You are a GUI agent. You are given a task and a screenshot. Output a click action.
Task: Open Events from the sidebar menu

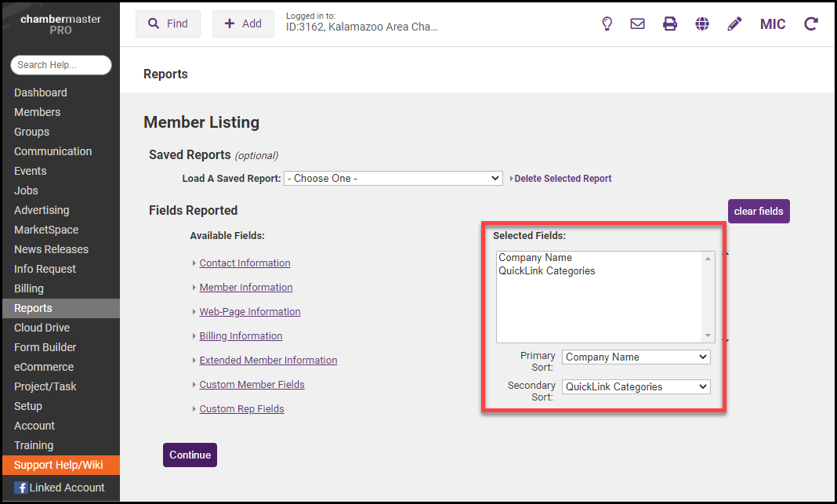coord(30,171)
